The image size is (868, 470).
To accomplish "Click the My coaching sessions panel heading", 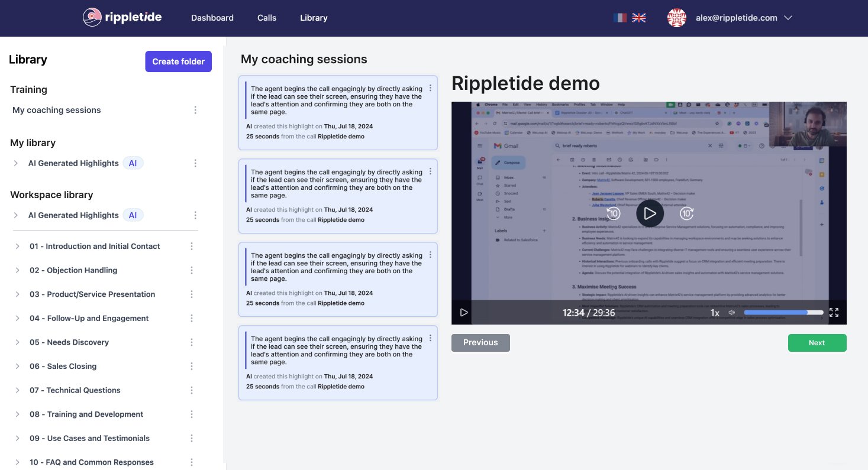I will tap(304, 59).
